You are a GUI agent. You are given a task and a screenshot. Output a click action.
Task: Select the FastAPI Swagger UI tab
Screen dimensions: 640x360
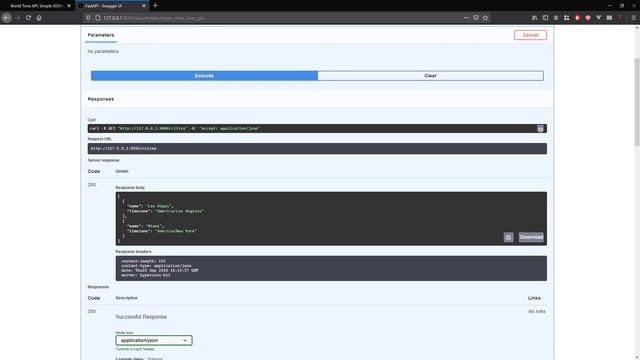pyautogui.click(x=111, y=6)
